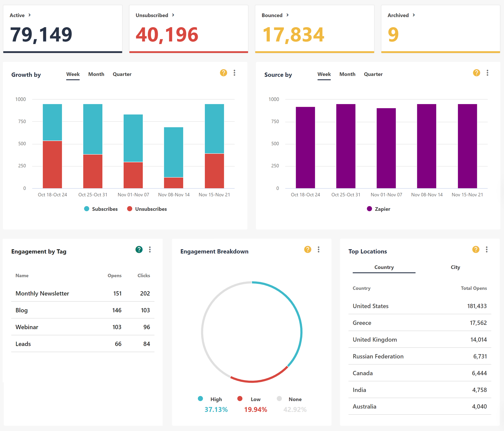Toggle Low engagement legend item
The height and width of the screenshot is (431, 504).
(x=249, y=399)
